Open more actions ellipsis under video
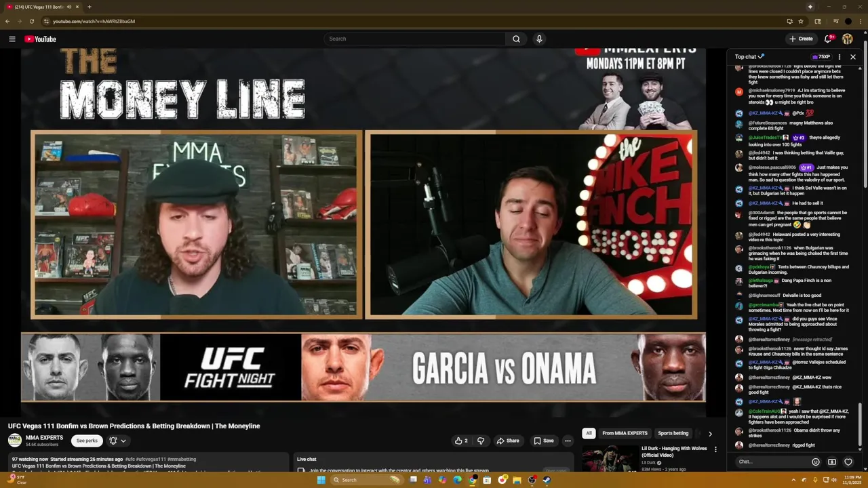 pos(568,441)
